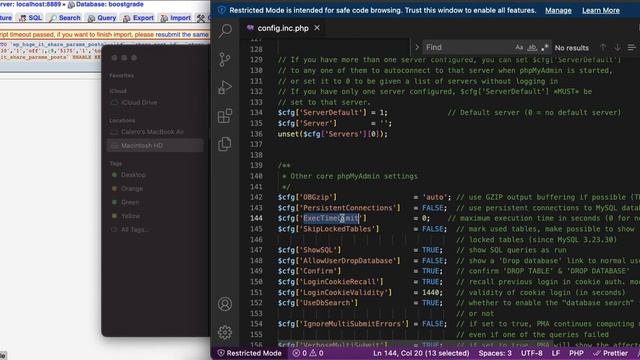Toggle Use Regular Expression in Find

coord(544,47)
